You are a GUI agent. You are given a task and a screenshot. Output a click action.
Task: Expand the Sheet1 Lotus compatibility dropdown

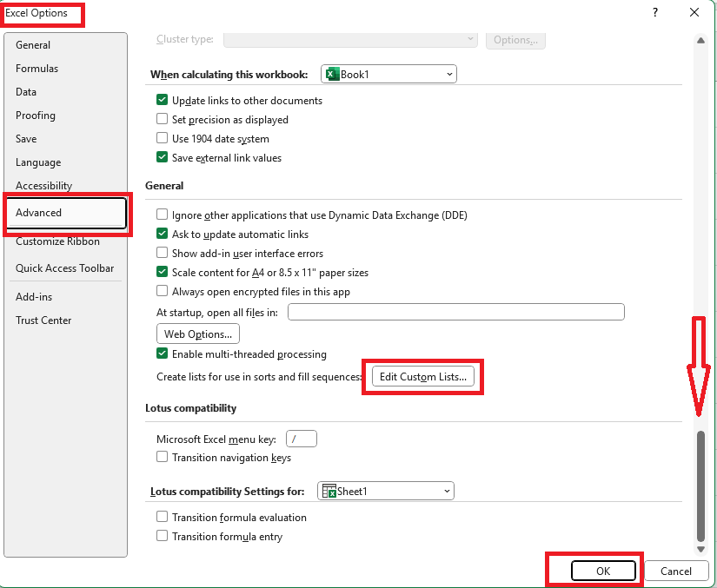tap(386, 492)
